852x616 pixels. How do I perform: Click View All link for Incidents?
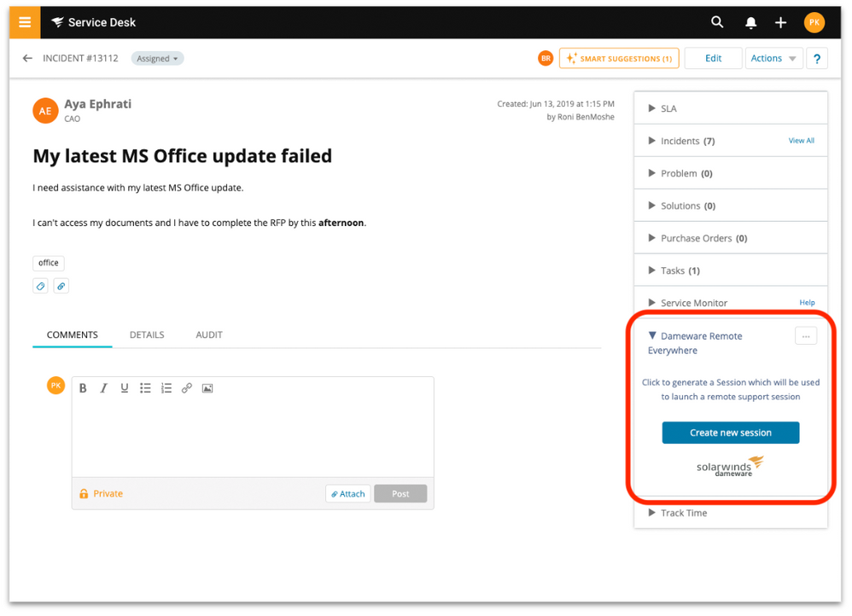click(801, 141)
